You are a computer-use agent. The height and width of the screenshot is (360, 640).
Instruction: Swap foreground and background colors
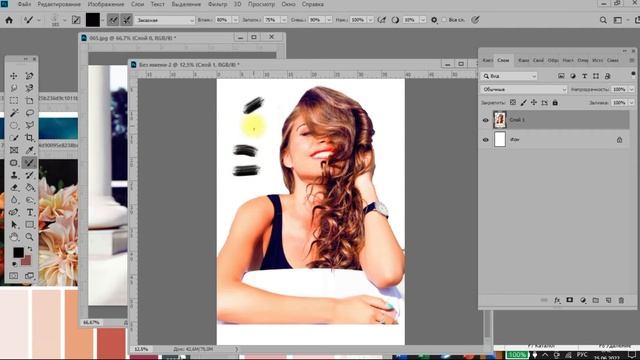tap(30, 249)
